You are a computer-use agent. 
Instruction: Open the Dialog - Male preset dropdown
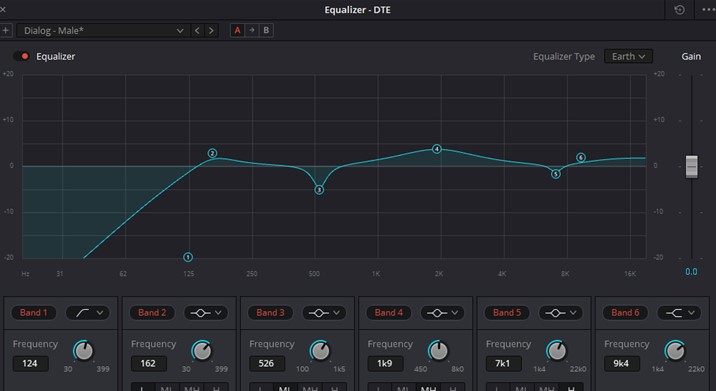click(x=104, y=31)
